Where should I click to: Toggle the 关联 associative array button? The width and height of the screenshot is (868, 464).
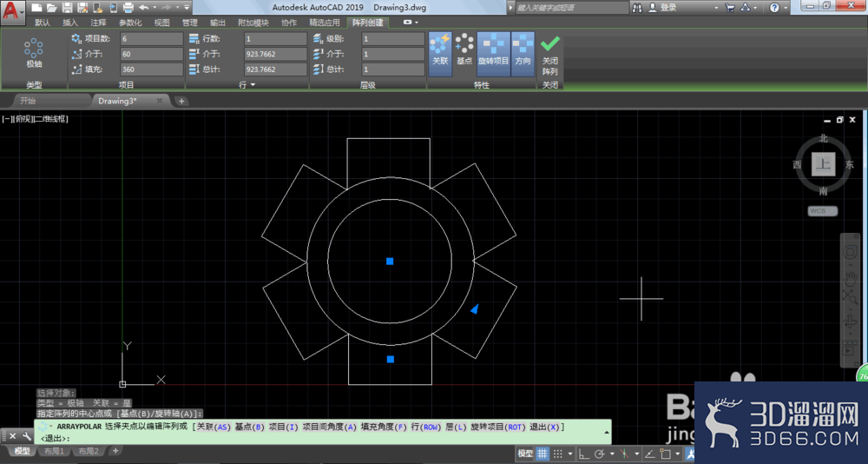pyautogui.click(x=440, y=53)
